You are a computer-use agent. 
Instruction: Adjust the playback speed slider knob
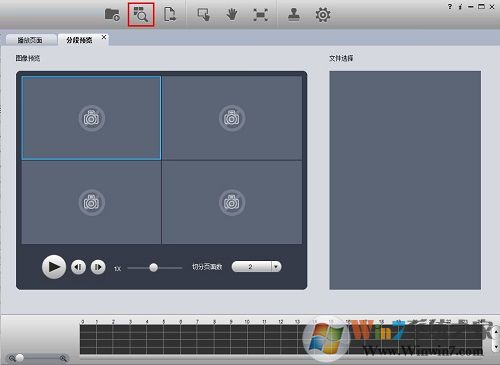click(x=153, y=267)
